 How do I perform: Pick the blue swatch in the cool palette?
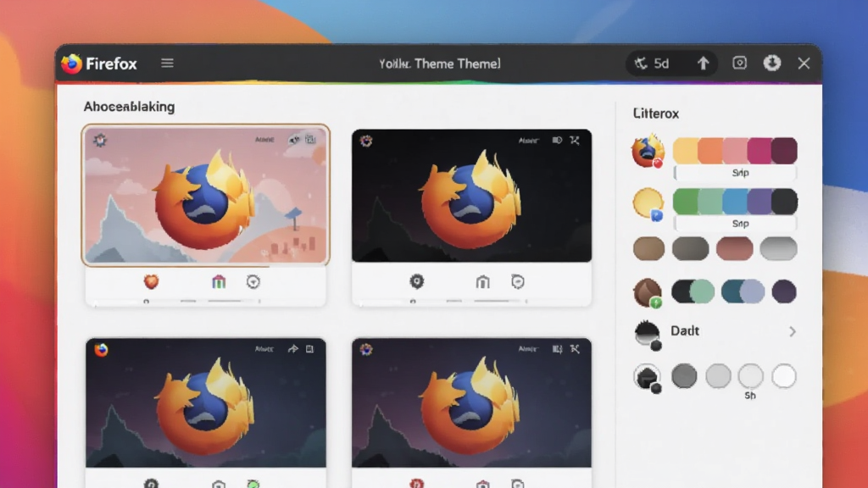(x=735, y=202)
